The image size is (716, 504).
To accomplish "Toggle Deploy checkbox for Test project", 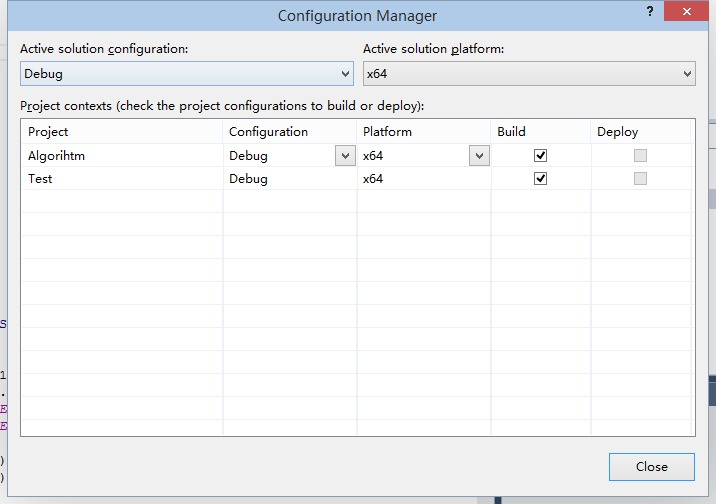I will click(640, 179).
